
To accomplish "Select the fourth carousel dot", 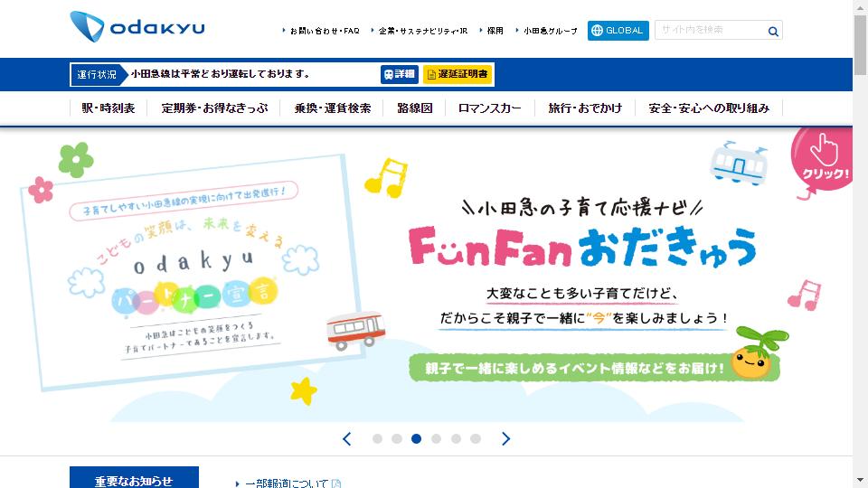I will (x=436, y=439).
